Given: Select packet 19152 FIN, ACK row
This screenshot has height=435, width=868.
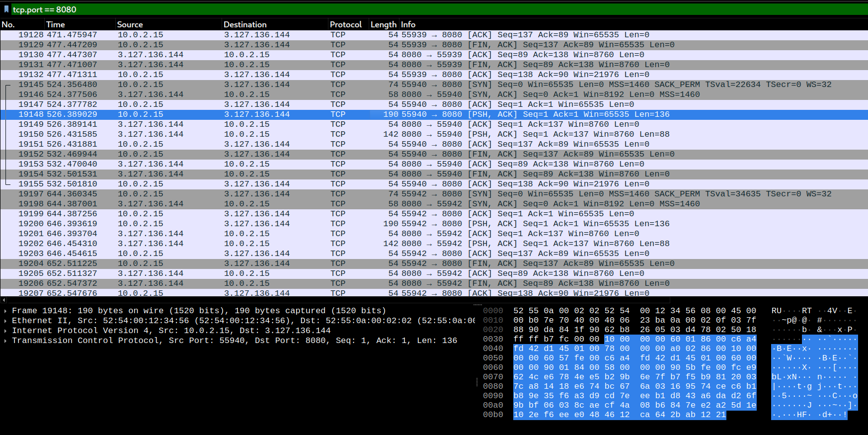Looking at the screenshot, I should pos(434,154).
